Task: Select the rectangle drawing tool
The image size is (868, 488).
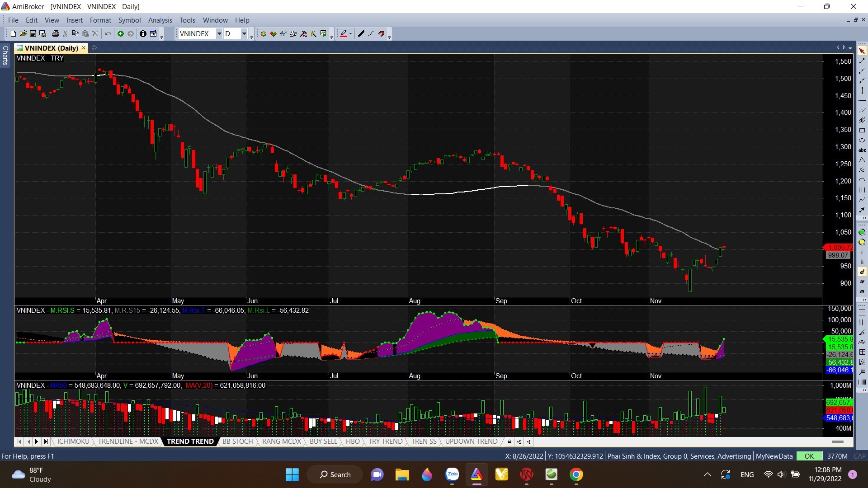Action: pyautogui.click(x=862, y=131)
